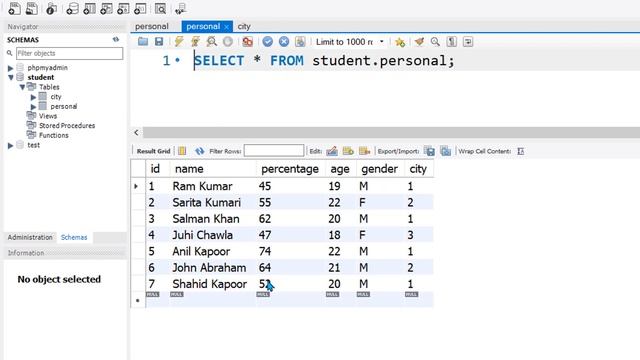Screen dimensions: 640x360
Task: Rollback transaction with the blue X
Action: coord(284,42)
